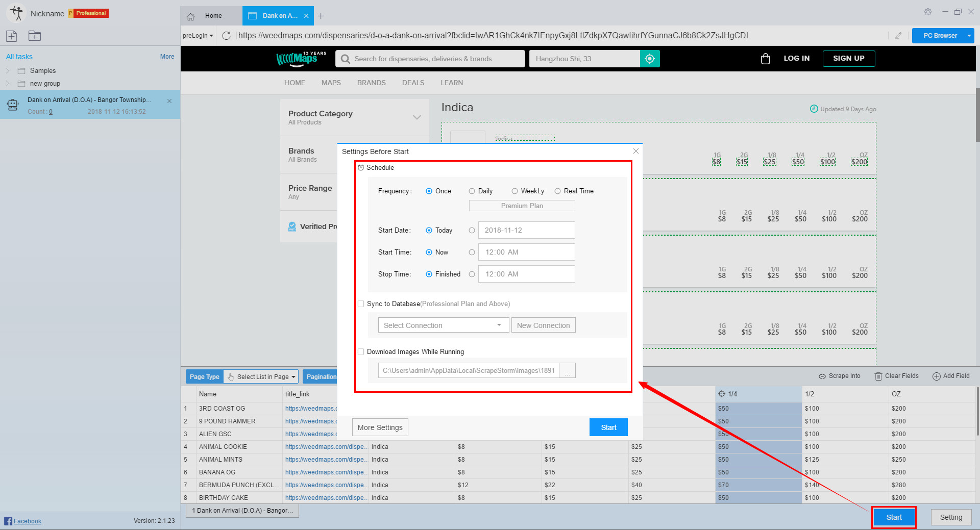Open the Select Connection dropdown
This screenshot has width=980, height=530.
tap(443, 325)
